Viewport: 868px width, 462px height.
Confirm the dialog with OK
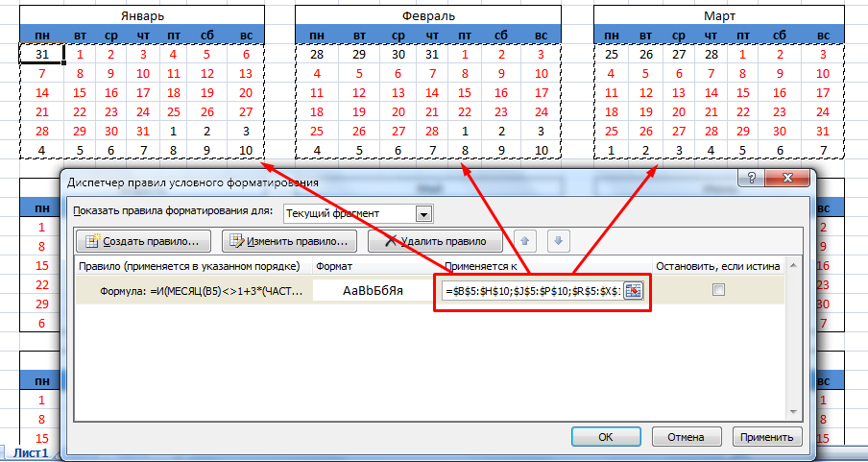click(x=605, y=436)
